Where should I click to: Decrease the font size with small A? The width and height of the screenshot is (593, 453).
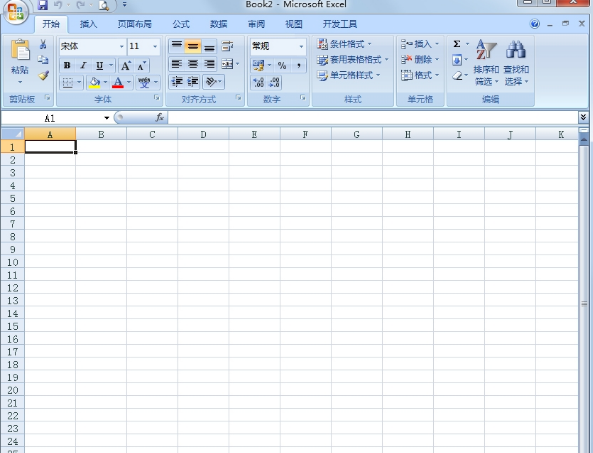(141, 66)
